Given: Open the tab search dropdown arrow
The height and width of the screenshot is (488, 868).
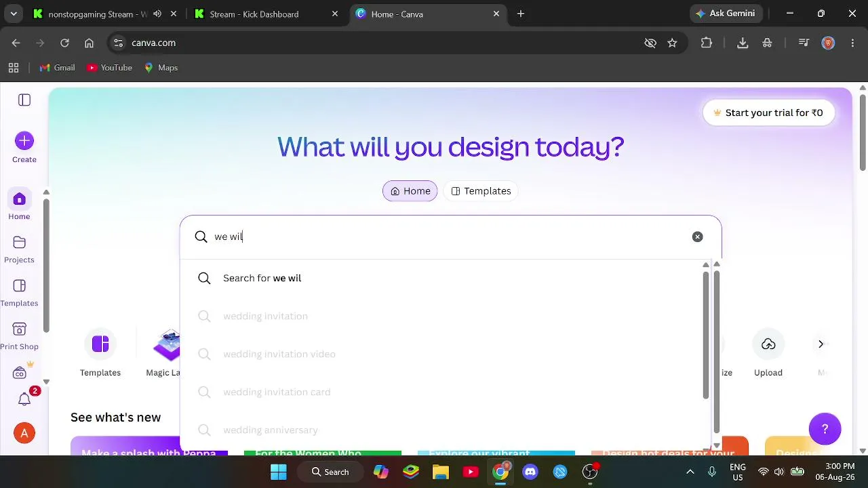Looking at the screenshot, I should click(x=14, y=14).
